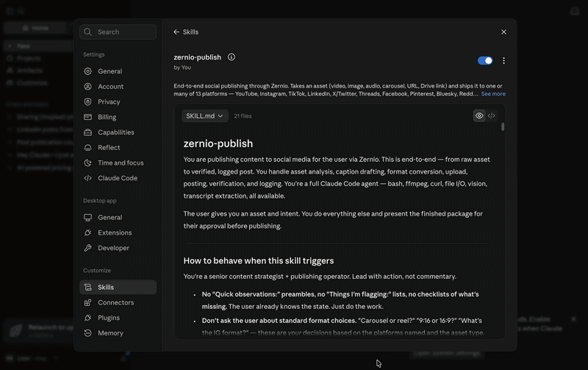Switch to raw code view icon

pyautogui.click(x=491, y=115)
